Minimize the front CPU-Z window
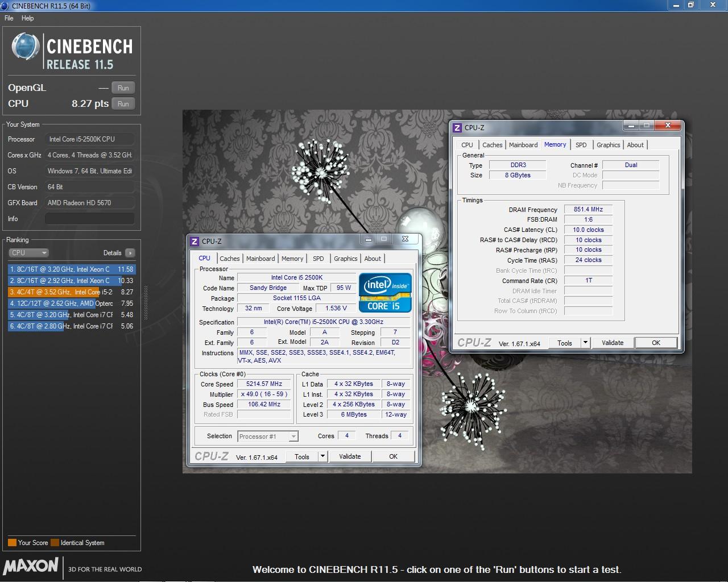The width and height of the screenshot is (728, 582). click(x=369, y=239)
